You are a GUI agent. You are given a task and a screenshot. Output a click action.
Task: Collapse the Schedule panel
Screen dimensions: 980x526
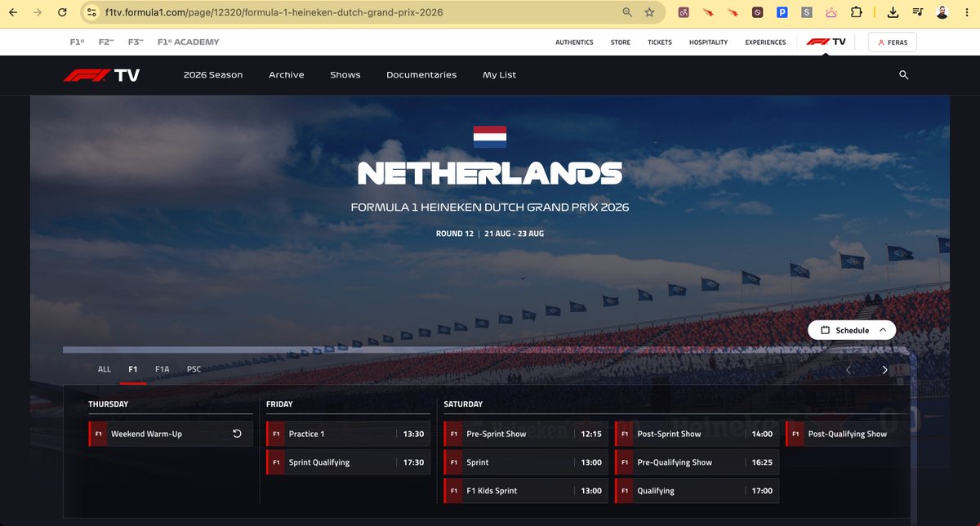click(x=852, y=330)
